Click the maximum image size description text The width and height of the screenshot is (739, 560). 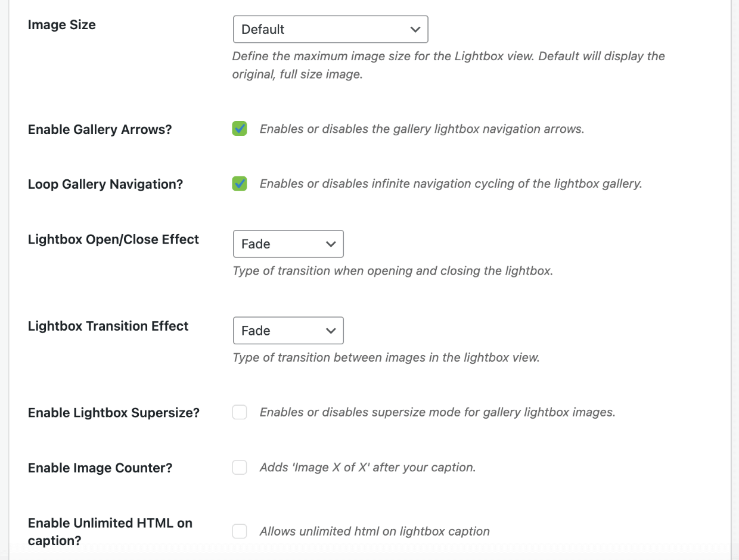[448, 66]
